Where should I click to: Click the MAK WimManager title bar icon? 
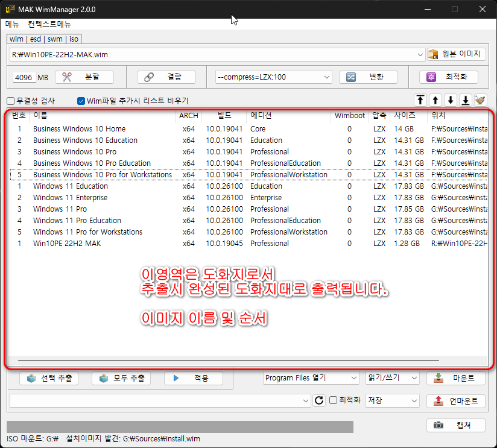(10, 9)
